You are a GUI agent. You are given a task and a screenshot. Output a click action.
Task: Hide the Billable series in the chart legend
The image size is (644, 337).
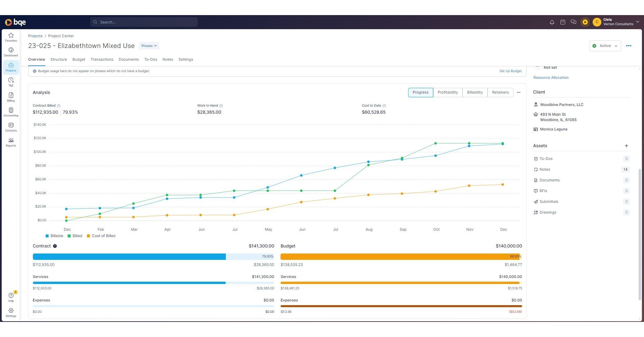pyautogui.click(x=54, y=236)
